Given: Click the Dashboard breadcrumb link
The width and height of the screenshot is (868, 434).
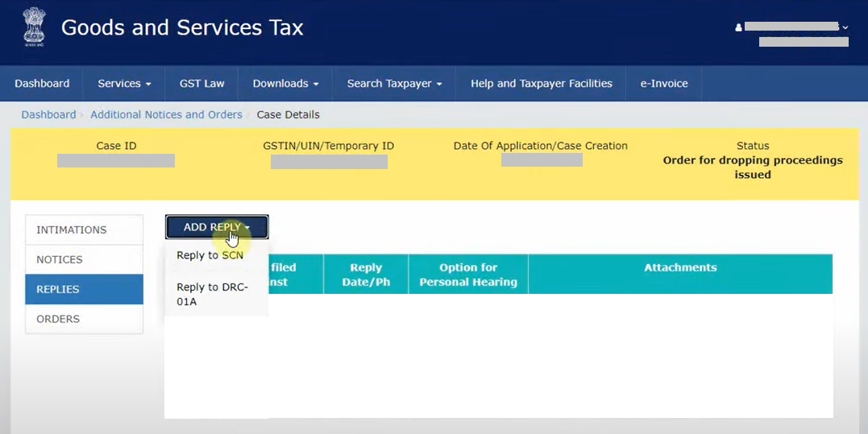Looking at the screenshot, I should [x=48, y=114].
